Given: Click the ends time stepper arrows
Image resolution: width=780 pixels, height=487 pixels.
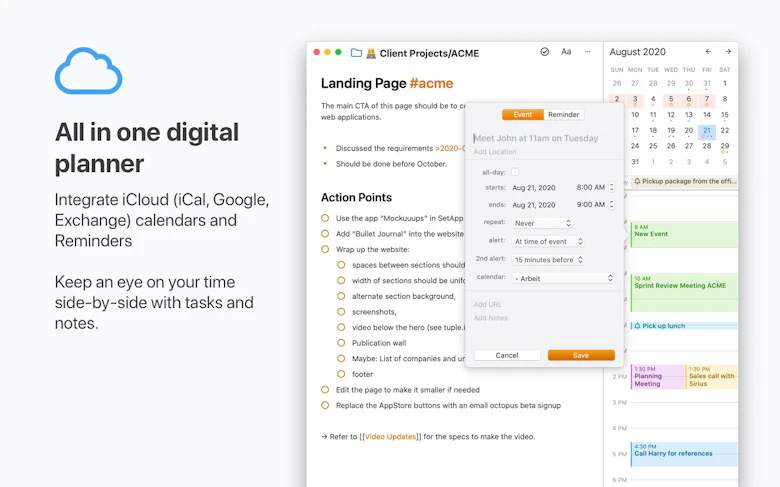Looking at the screenshot, I should pyautogui.click(x=611, y=204).
